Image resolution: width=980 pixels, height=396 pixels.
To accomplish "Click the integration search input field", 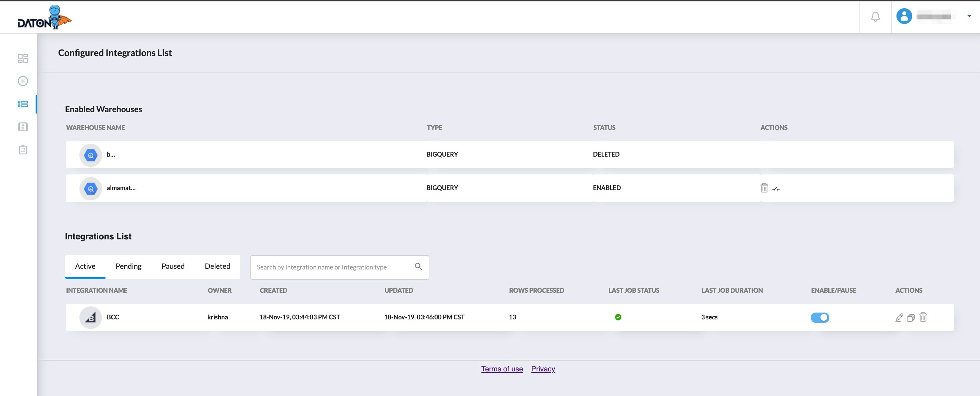I will [x=331, y=267].
